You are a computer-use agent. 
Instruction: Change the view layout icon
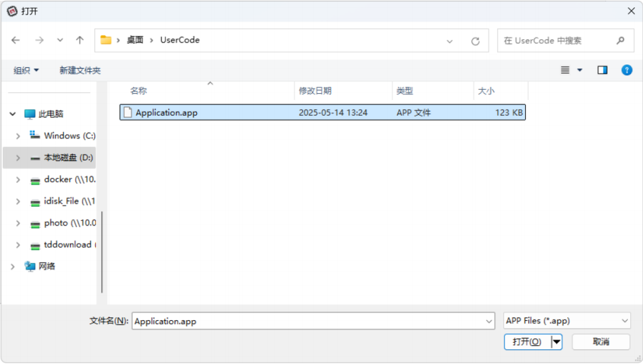click(x=565, y=70)
